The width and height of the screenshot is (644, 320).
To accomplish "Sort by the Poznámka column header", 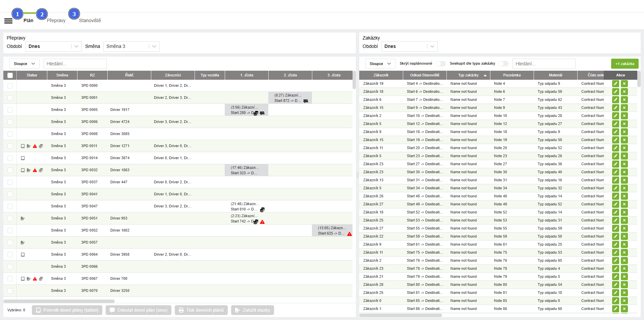I will point(512,75).
